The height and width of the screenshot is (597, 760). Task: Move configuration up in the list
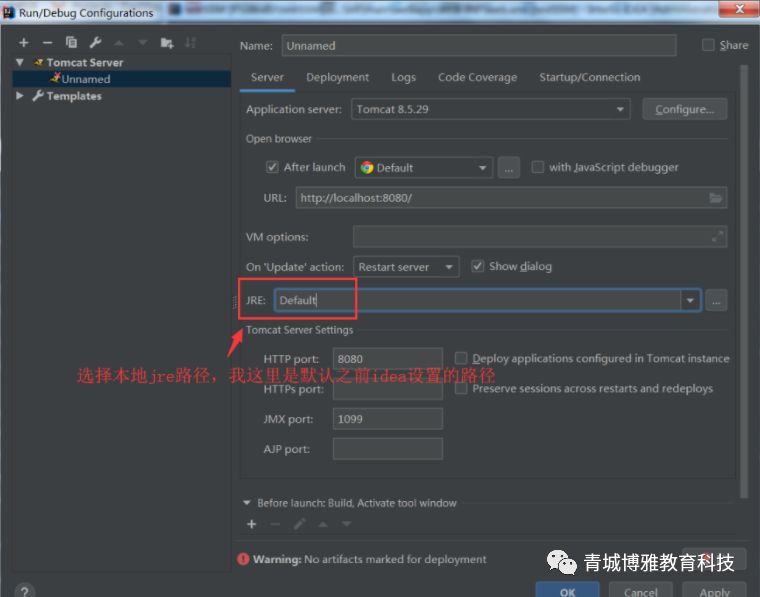click(119, 43)
